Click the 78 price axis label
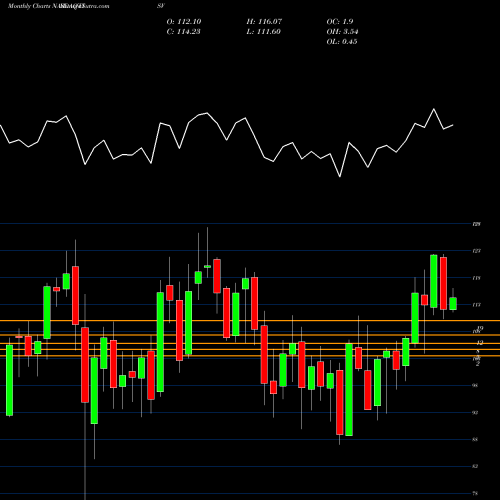Screen dimensions: 500x500 point(475,493)
